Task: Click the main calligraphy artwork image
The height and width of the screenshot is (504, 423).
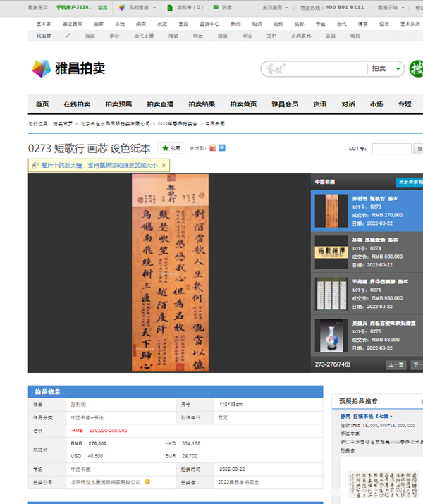Action: point(170,273)
